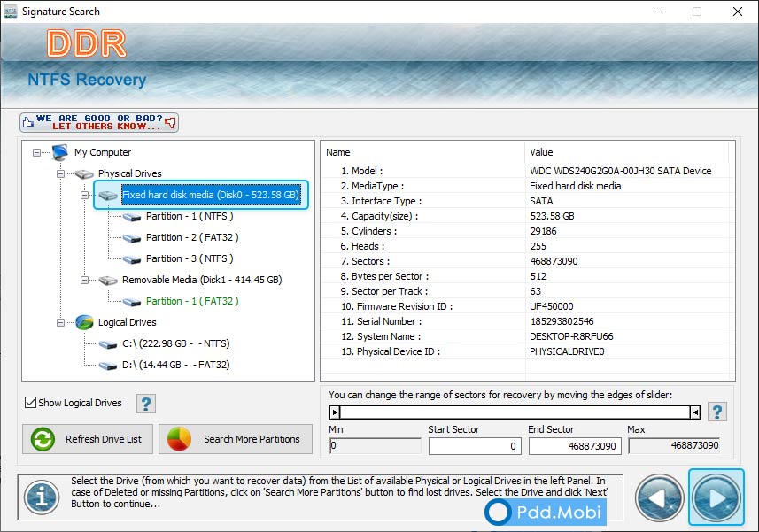Click the Cylinders value 29186
Viewport: 759px width, 532px height.
pyautogui.click(x=544, y=231)
